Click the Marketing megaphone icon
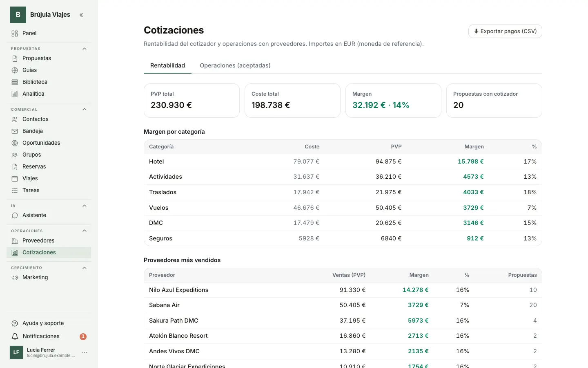 pos(15,278)
